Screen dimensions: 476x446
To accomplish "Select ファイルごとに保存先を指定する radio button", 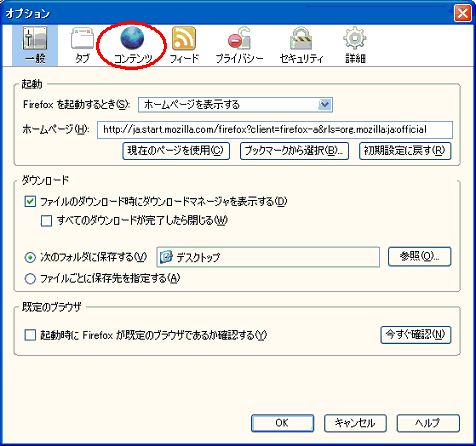I will [30, 279].
